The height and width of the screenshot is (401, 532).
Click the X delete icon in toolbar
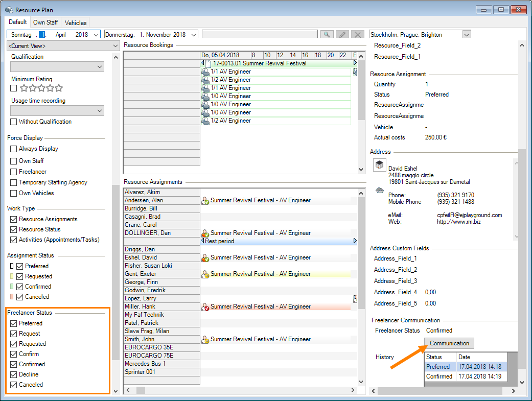coord(358,35)
